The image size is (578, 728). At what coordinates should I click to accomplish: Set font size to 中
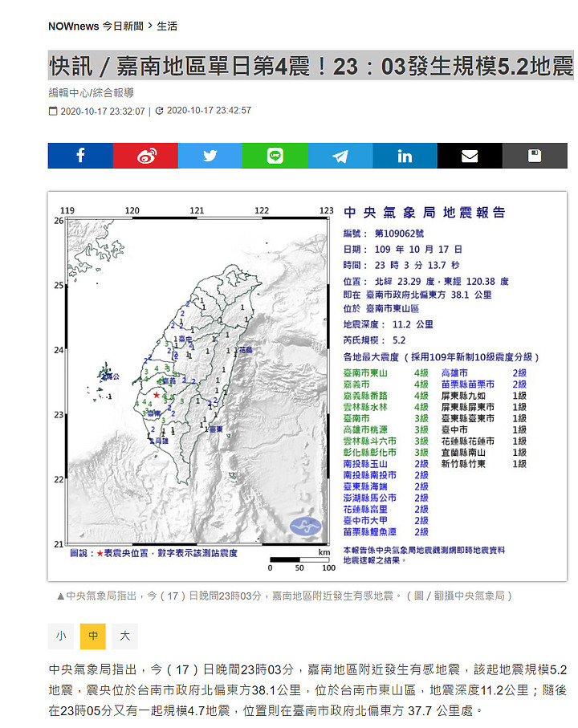[93, 636]
